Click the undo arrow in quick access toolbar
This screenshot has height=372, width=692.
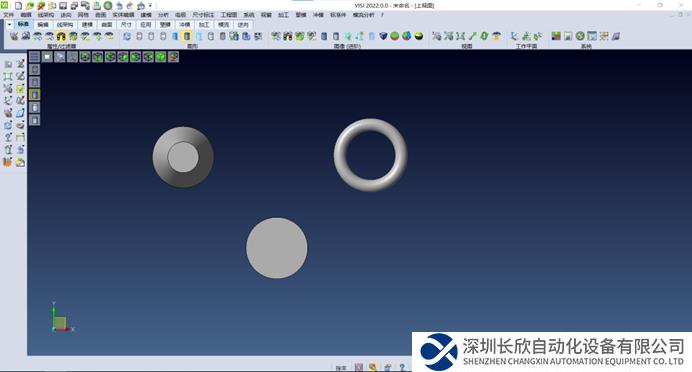pos(119,6)
